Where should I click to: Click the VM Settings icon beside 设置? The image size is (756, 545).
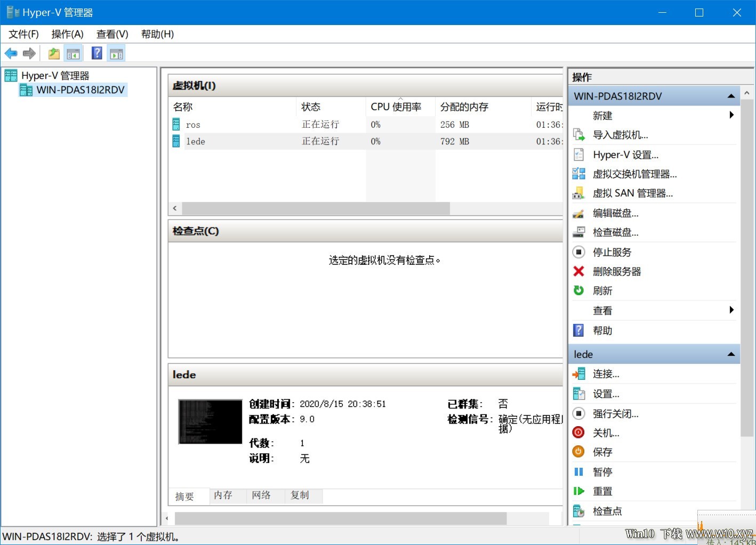[578, 394]
